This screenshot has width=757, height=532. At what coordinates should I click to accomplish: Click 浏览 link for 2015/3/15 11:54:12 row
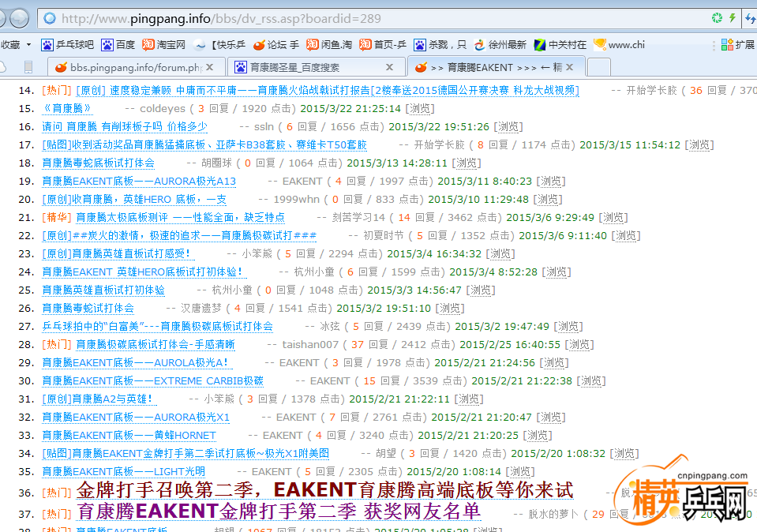click(699, 145)
